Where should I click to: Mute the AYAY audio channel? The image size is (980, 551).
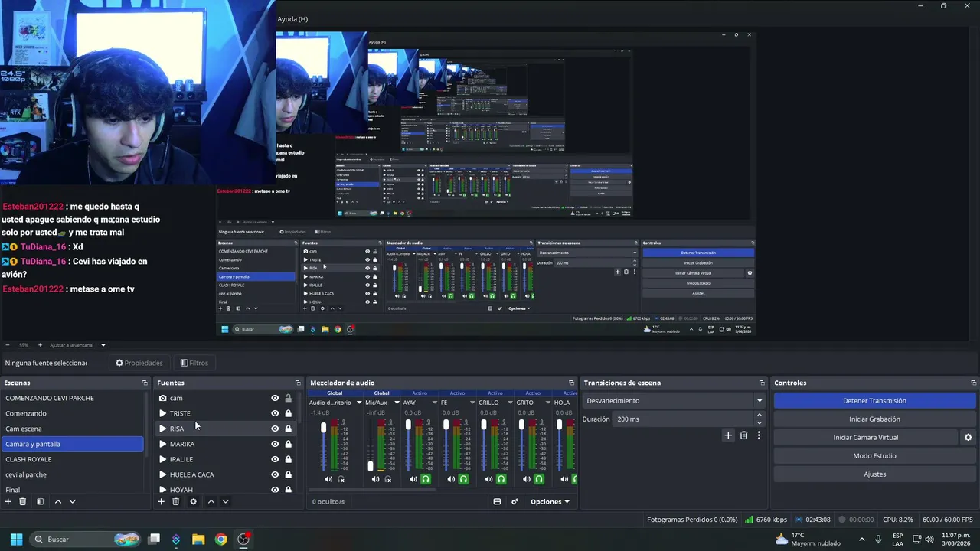click(x=413, y=479)
